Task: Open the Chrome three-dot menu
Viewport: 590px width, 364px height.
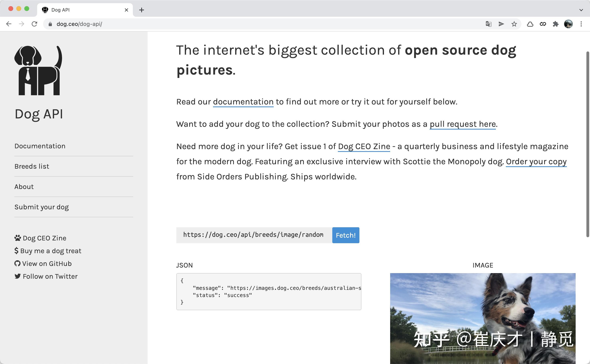Action: click(x=581, y=24)
